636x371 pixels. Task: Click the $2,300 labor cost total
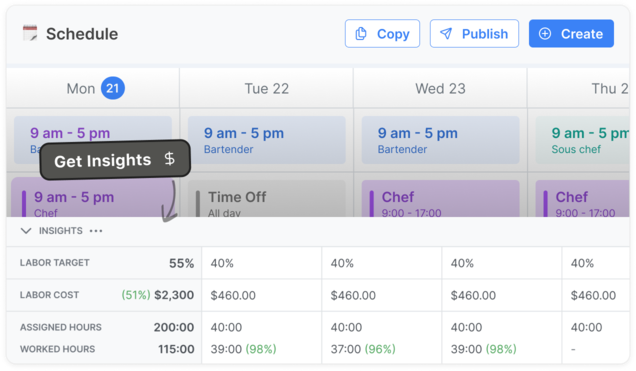[x=174, y=295]
